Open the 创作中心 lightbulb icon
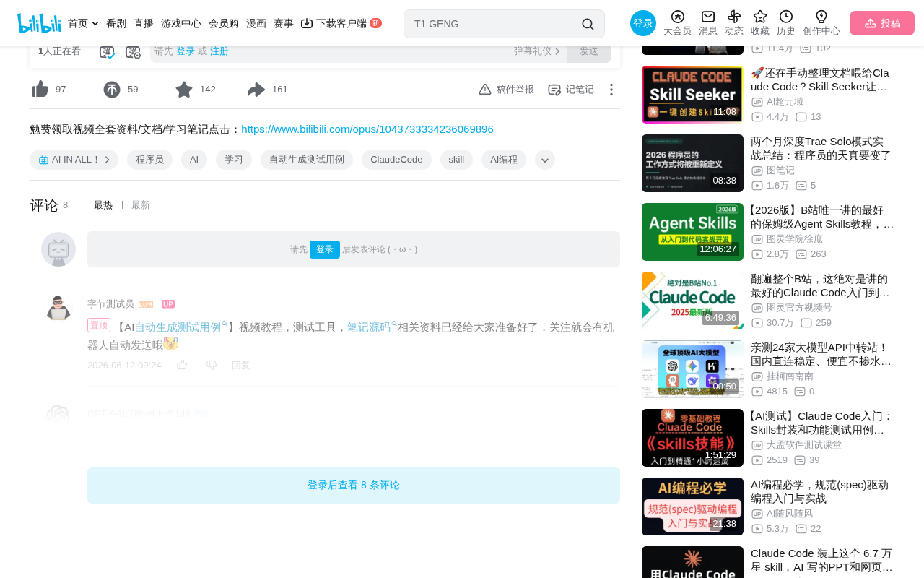 coord(821,17)
